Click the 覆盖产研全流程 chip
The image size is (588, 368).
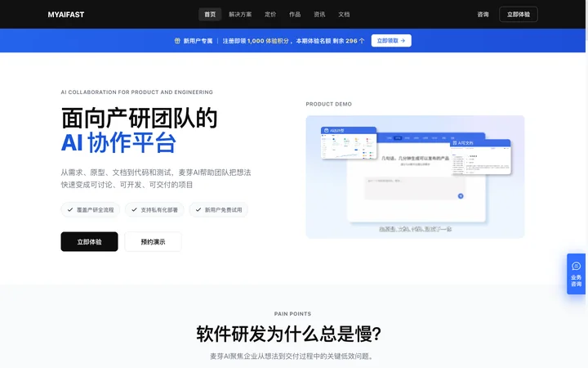point(91,209)
